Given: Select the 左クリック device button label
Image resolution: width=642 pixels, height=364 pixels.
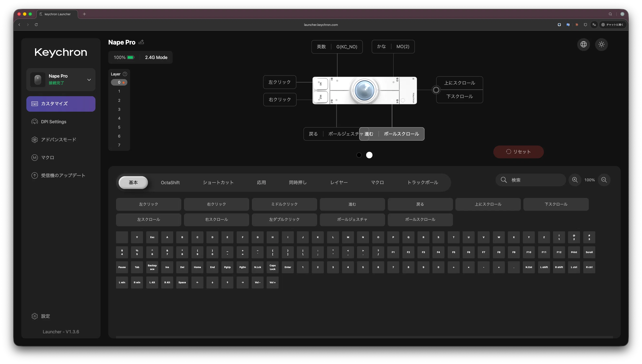Looking at the screenshot, I should [279, 82].
